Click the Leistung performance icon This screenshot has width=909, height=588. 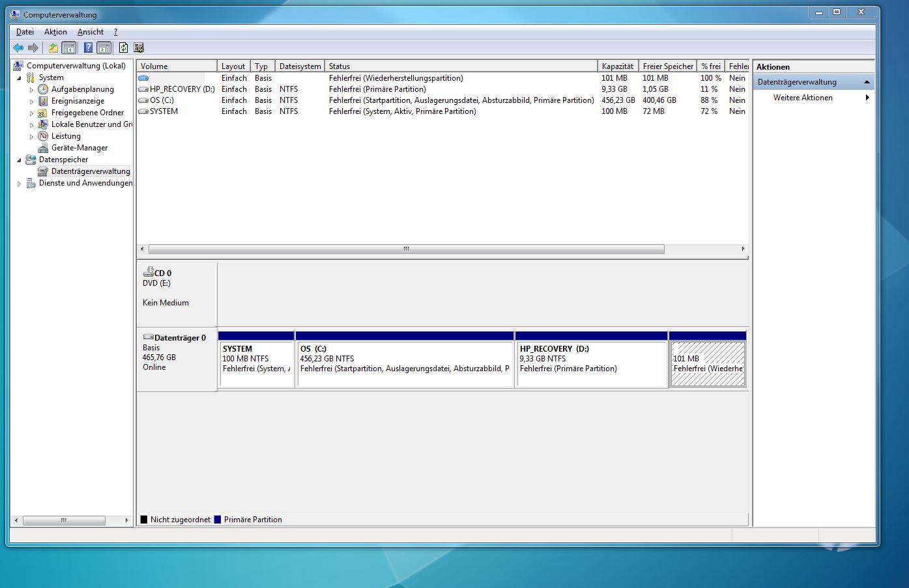(43, 136)
